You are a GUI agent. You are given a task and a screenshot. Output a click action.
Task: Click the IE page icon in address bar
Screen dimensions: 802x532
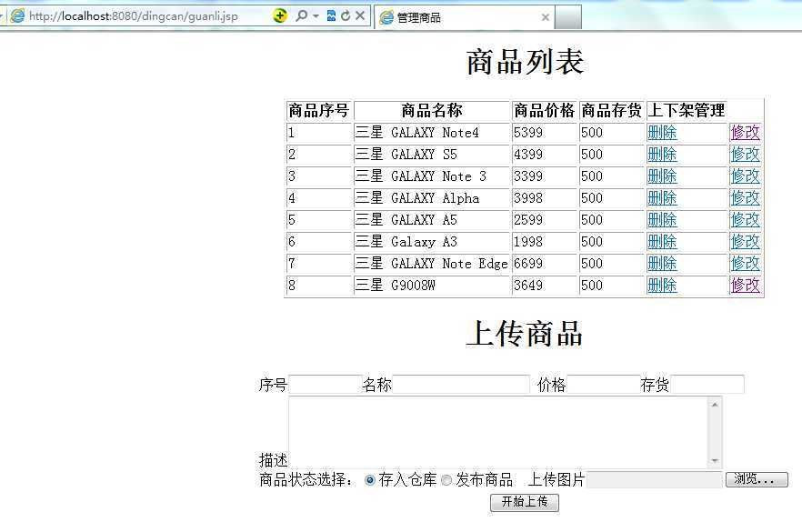tap(17, 15)
